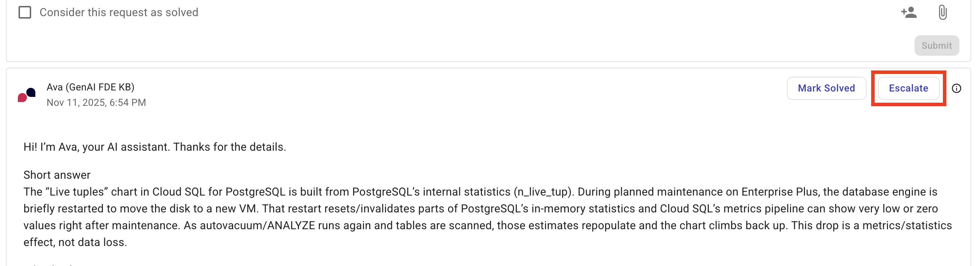Click the timestamp 'Nov 11, 2025, 6:54 PM'

coord(96,103)
